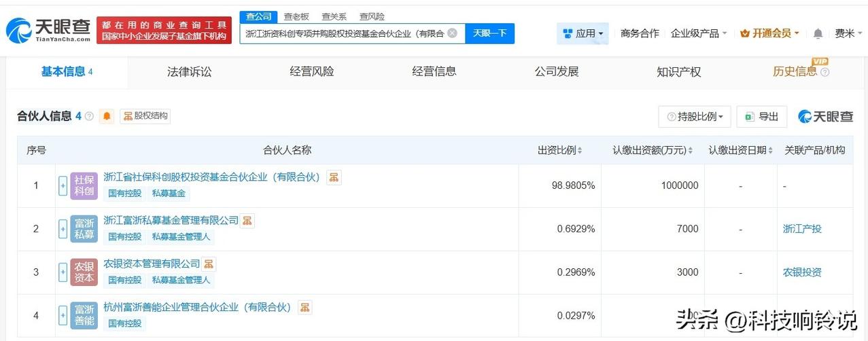This screenshot has height=341, width=868.
Task: Click the 富浙善能 logo badge
Action: tap(84, 315)
